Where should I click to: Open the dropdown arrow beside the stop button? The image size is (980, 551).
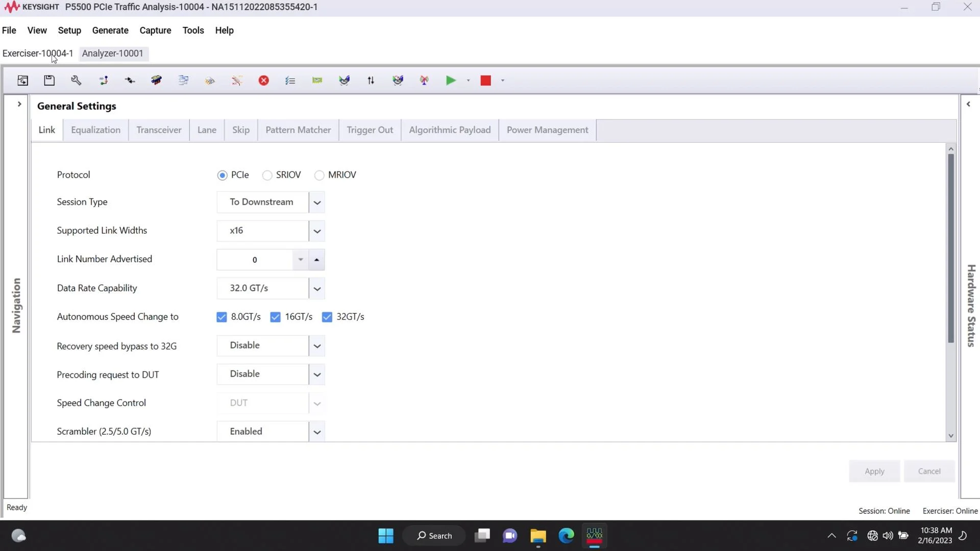[x=503, y=81]
